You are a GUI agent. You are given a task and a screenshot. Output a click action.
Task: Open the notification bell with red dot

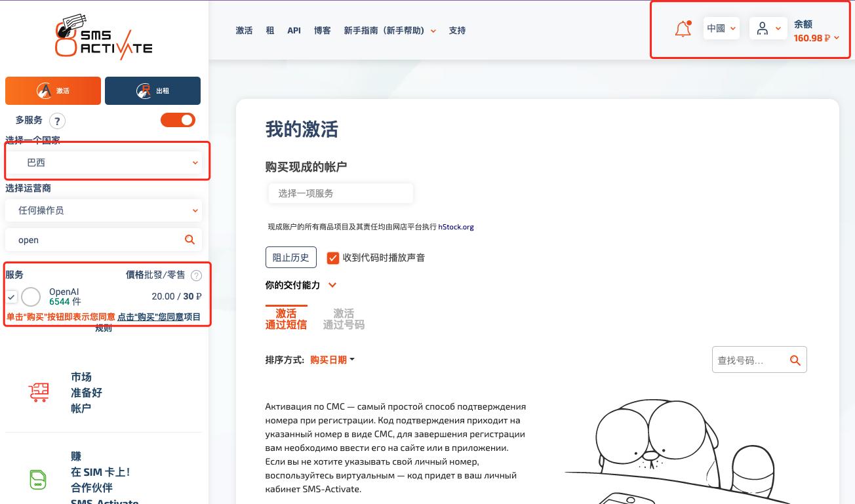tap(682, 28)
